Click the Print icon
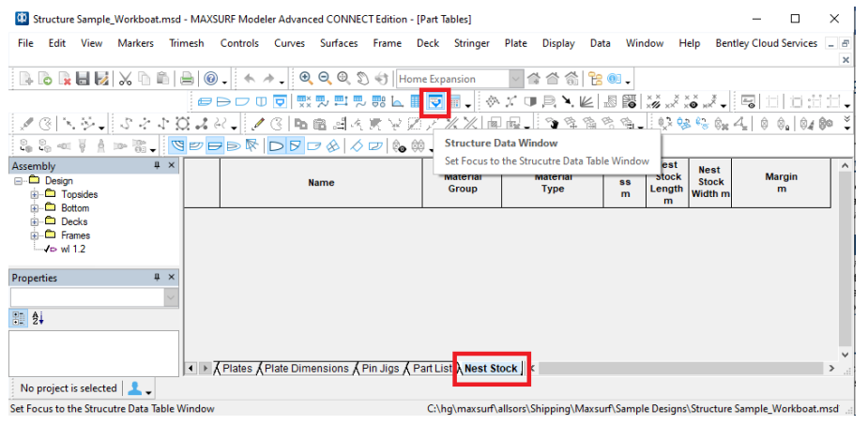 (x=187, y=79)
